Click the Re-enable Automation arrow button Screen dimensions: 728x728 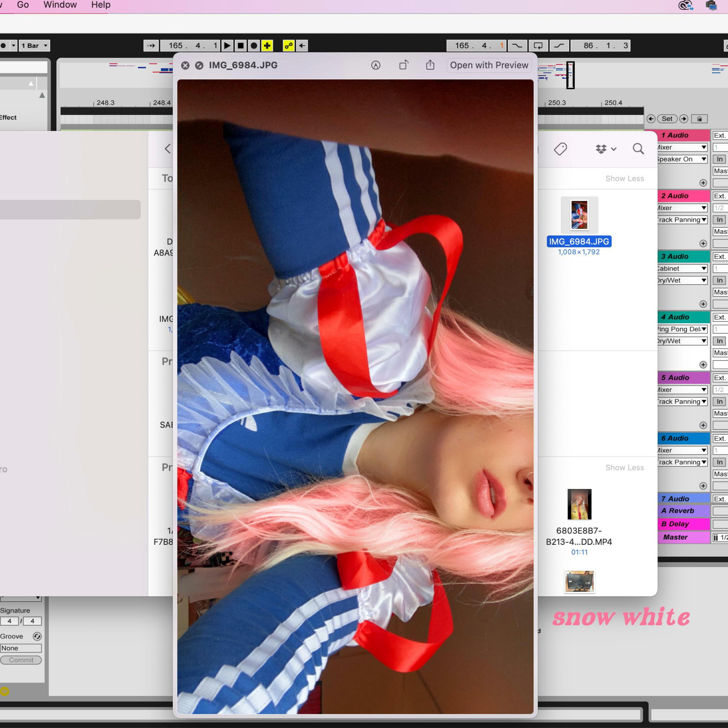click(302, 46)
